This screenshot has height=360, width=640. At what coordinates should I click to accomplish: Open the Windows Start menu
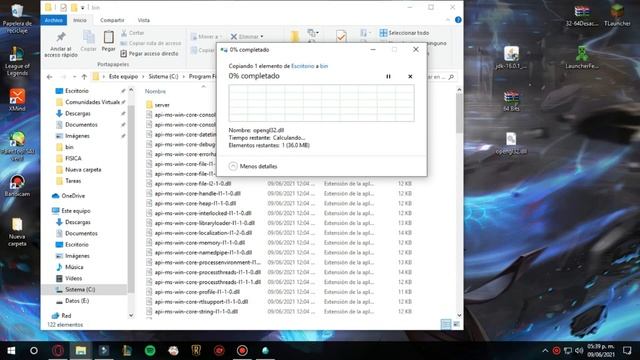pos(11,351)
